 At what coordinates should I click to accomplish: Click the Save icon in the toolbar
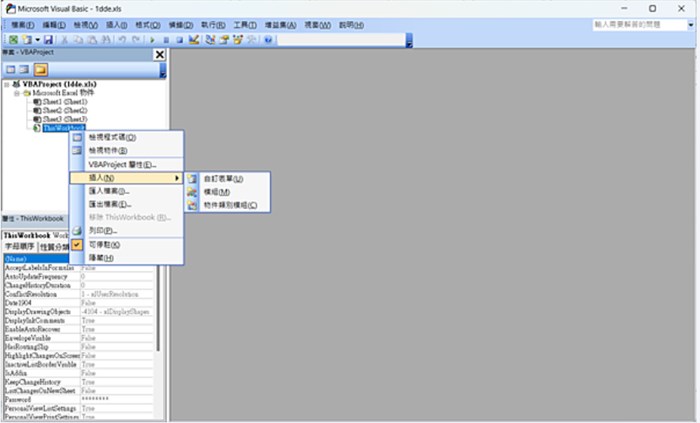point(49,39)
